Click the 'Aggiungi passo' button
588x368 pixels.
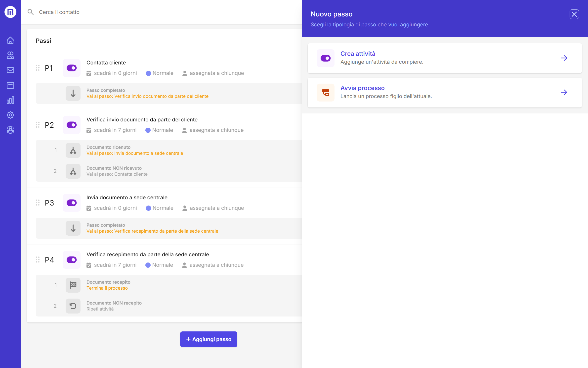209,339
